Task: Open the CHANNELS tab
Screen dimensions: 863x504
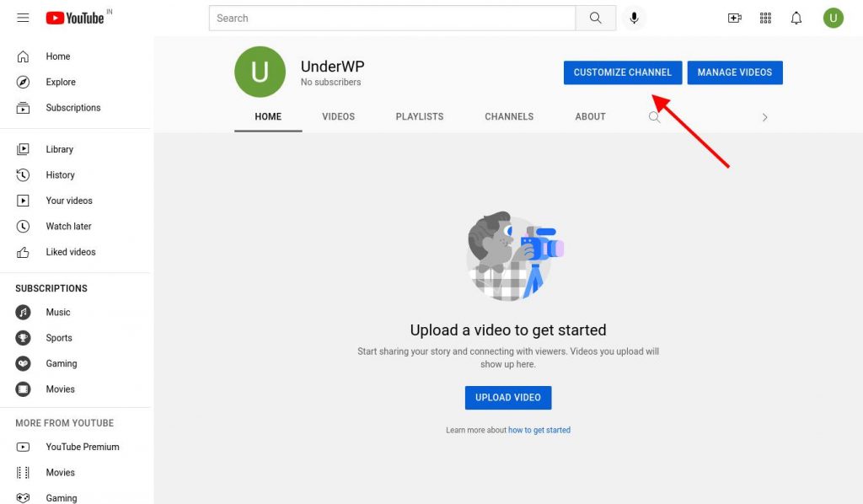Action: [x=509, y=116]
